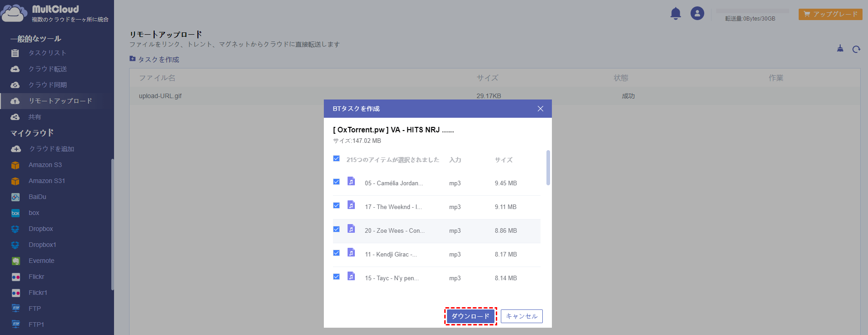868x335 pixels.
Task: Select クラウドを追加 in the sidebar
Action: (52, 149)
